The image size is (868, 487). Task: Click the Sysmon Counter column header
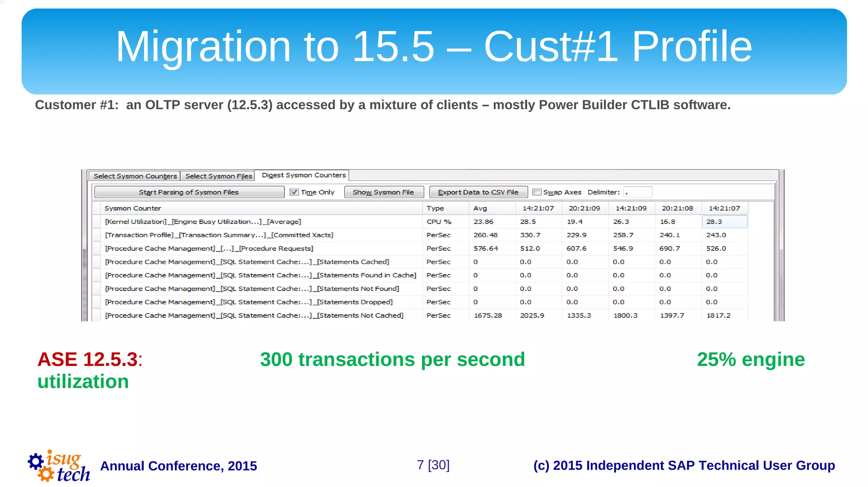pos(261,208)
